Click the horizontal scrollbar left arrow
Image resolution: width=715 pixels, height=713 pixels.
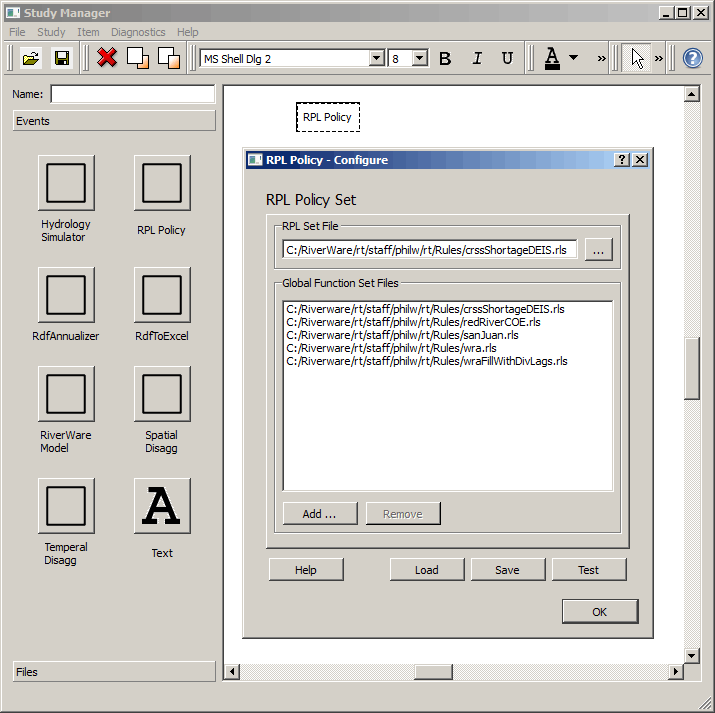point(232,671)
